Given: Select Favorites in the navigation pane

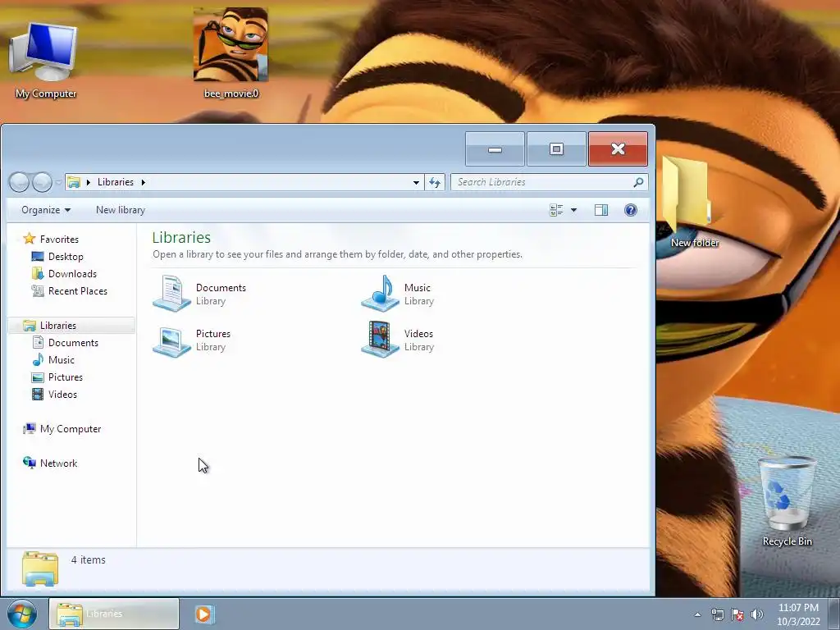Looking at the screenshot, I should click(59, 239).
